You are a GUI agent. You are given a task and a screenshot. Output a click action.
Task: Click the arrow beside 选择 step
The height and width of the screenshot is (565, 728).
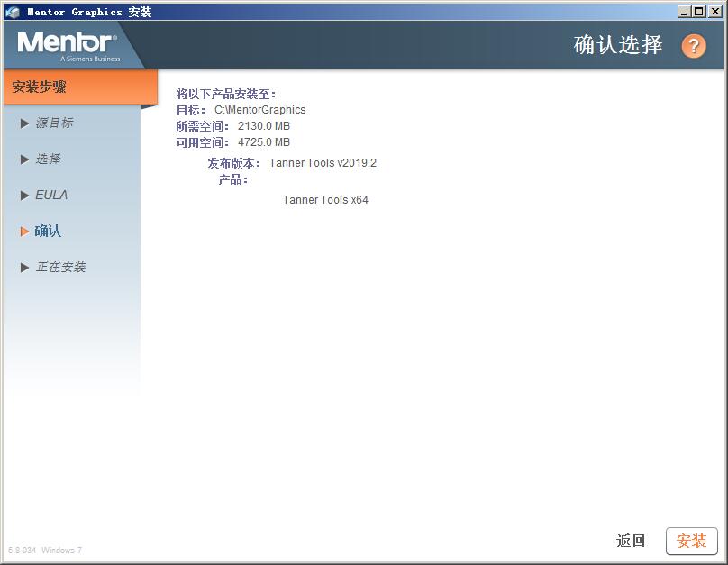(24, 159)
